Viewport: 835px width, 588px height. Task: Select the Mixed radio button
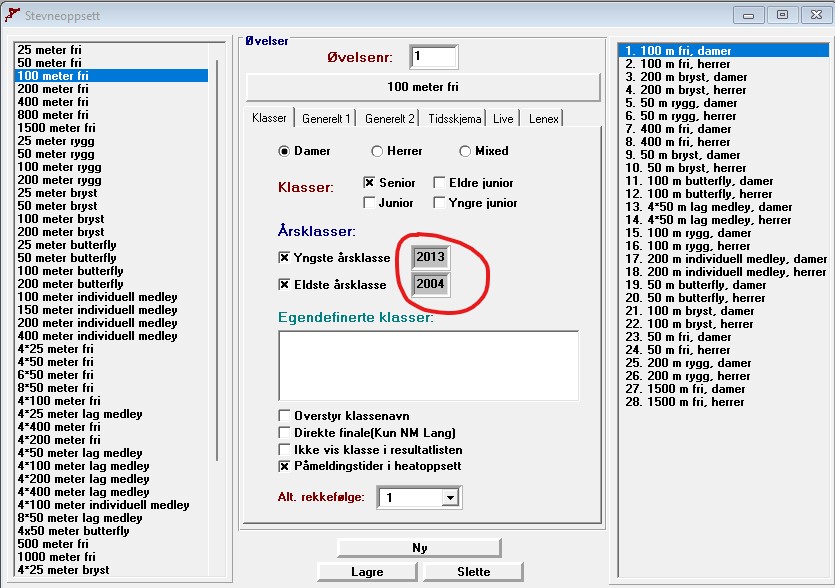(x=466, y=151)
